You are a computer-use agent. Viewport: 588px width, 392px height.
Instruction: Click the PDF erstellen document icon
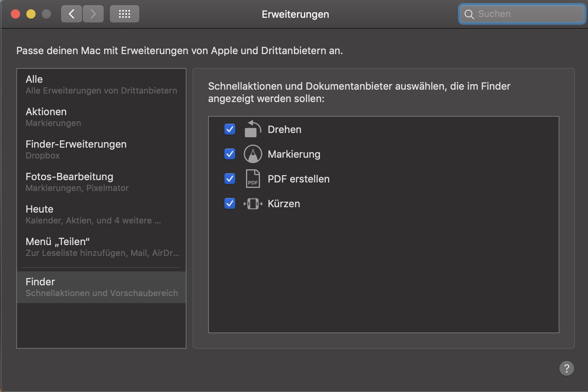[x=253, y=179]
